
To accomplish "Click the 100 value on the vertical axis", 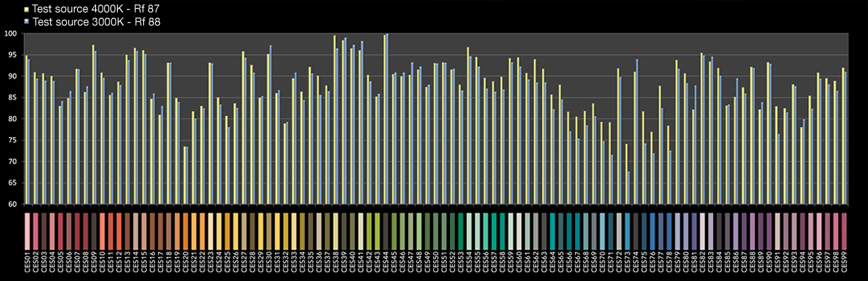I will 11,34.
